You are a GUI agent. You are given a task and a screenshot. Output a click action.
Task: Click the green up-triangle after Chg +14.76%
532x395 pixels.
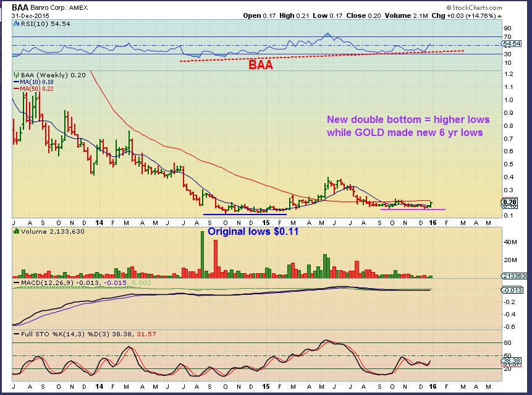coord(499,16)
